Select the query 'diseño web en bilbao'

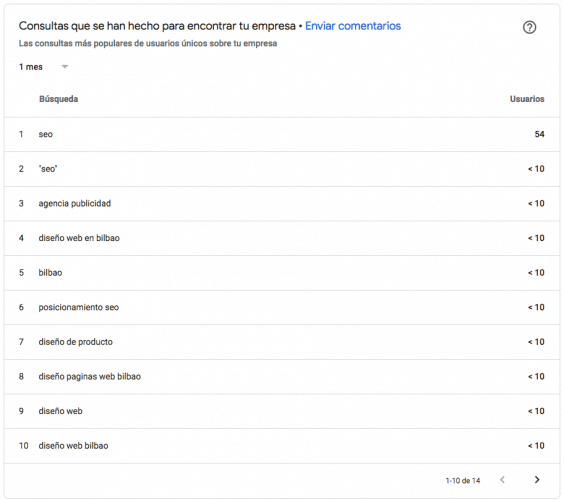point(79,238)
